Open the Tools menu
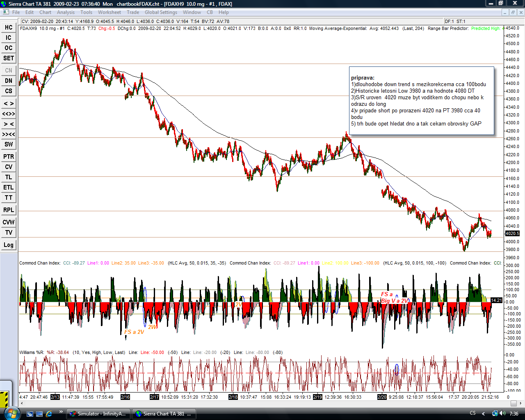Viewport: 525px width, 420px height. (87, 12)
